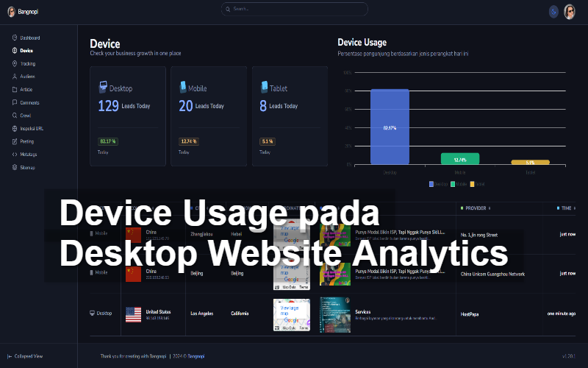Open the Dashboard icon in sidebar
588x368 pixels.
(x=15, y=38)
